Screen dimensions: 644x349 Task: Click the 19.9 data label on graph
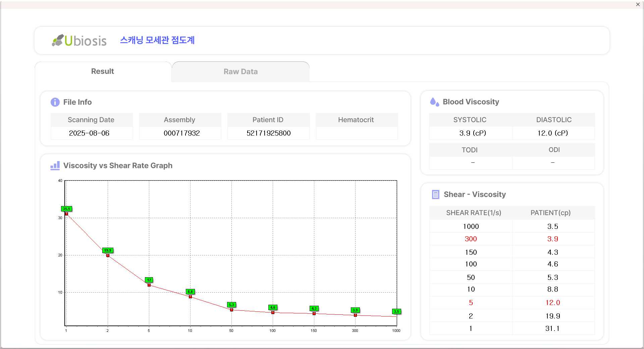coord(108,250)
